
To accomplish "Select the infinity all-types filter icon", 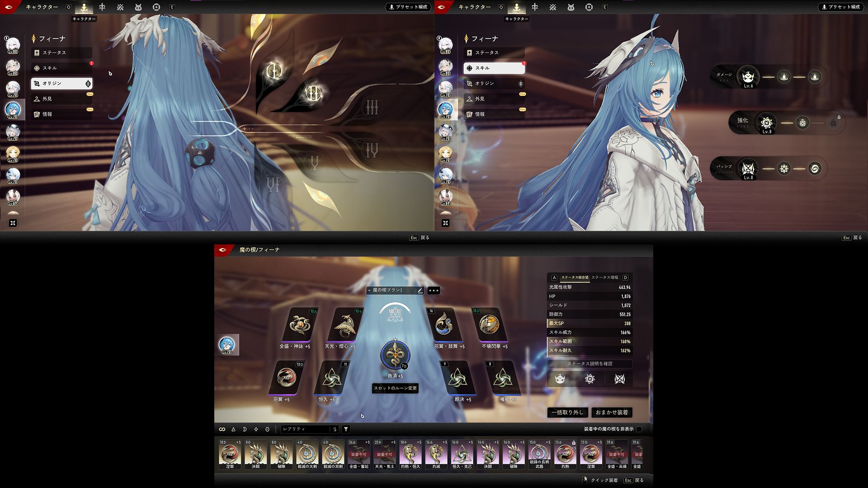I will [x=222, y=429].
